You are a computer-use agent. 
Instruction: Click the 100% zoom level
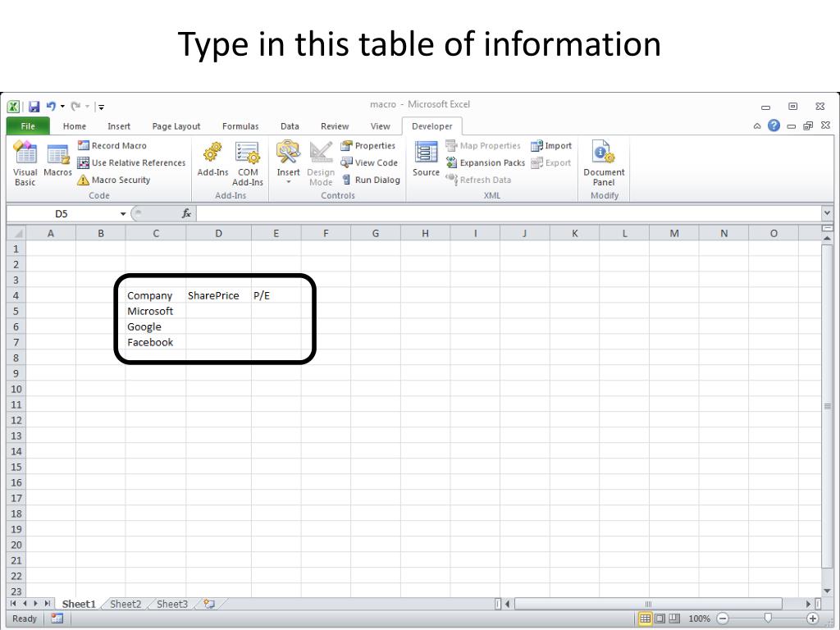coord(699,619)
